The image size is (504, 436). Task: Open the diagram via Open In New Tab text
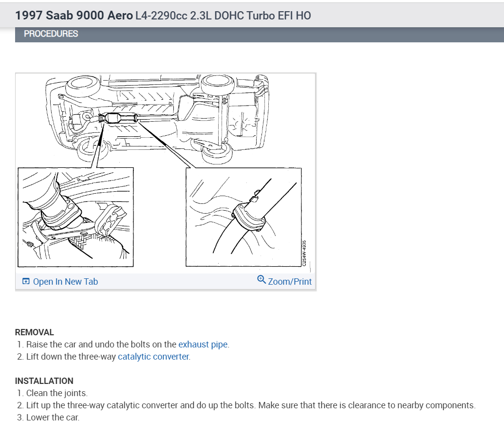click(65, 282)
